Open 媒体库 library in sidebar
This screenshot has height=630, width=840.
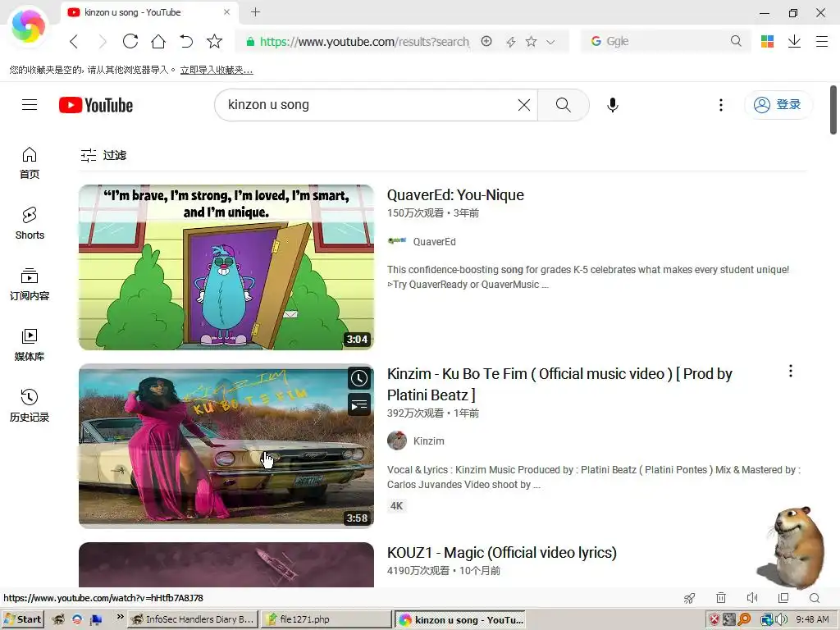point(30,345)
